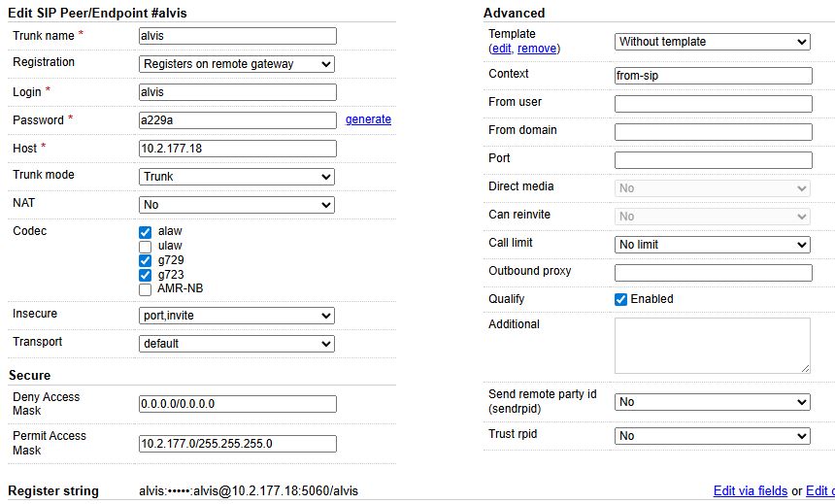Focus the Deny Access Mask field
The width and height of the screenshot is (835, 504).
[238, 404]
